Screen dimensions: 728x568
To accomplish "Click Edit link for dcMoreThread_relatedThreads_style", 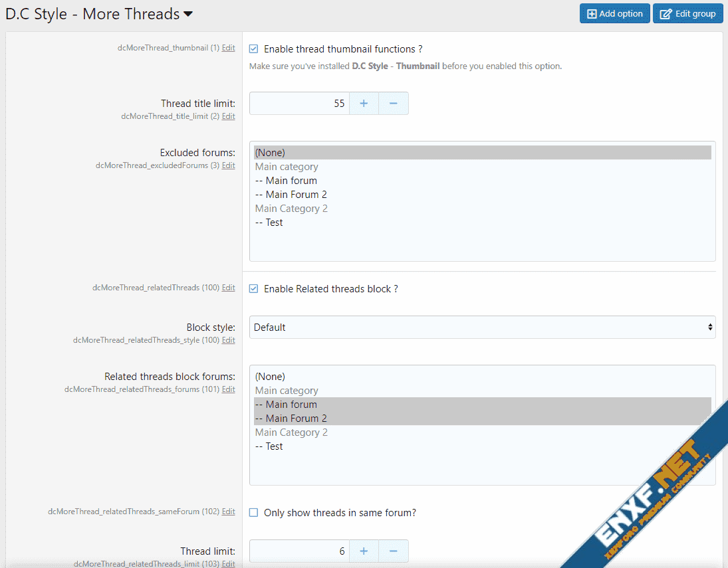I will tap(228, 340).
